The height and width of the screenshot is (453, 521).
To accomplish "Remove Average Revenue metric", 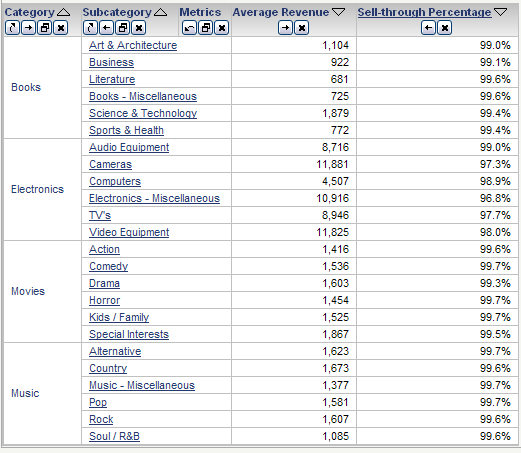I will click(x=302, y=28).
